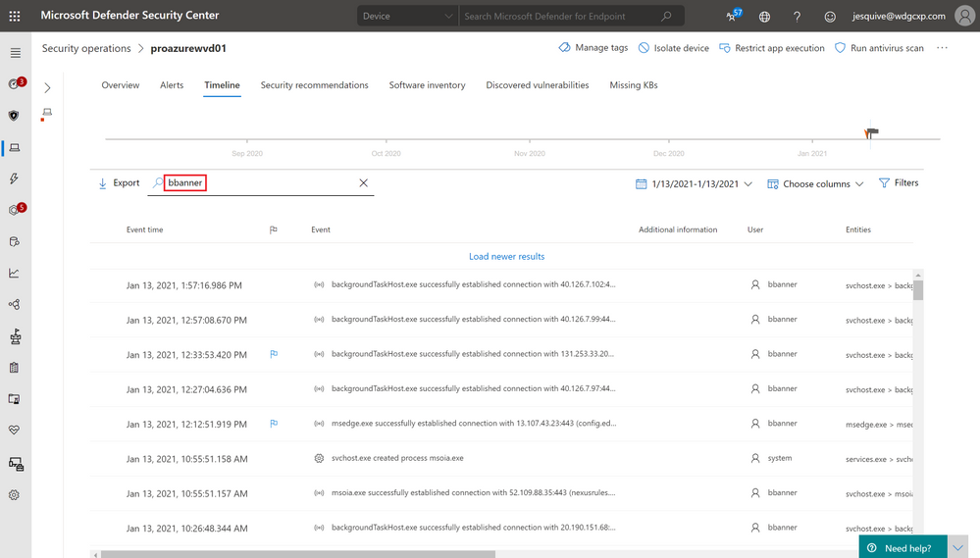Open the sidebar icon with badge 5
The width and height of the screenshot is (980, 558).
pos(15,209)
